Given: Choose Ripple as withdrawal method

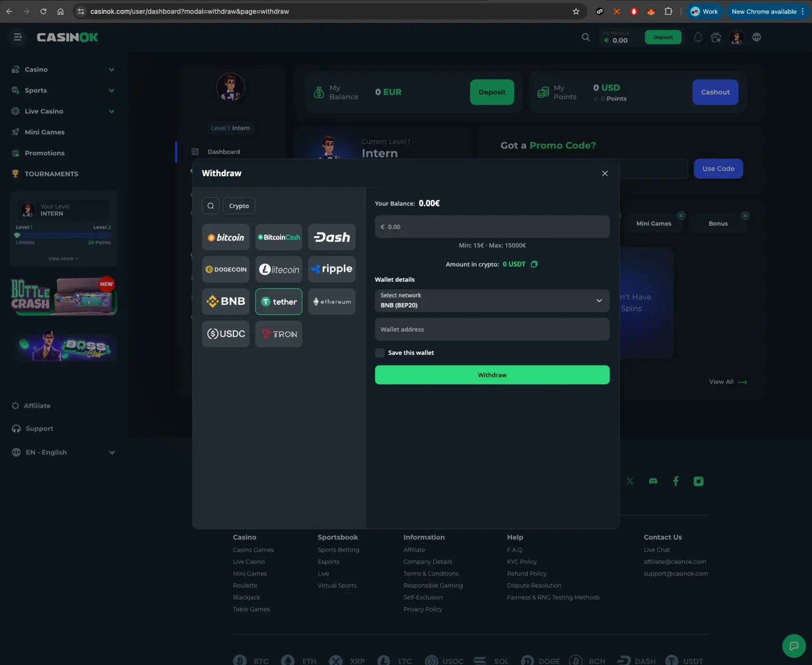Looking at the screenshot, I should coord(332,269).
